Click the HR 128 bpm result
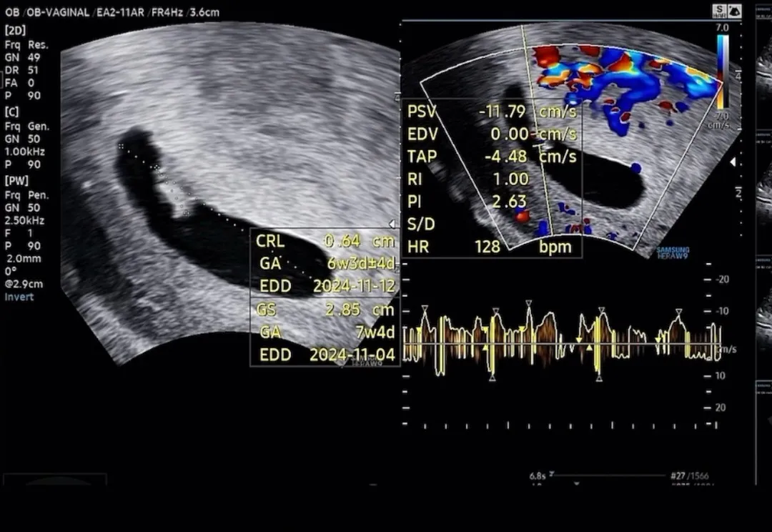Screen dimensions: 772x532 [490, 247]
